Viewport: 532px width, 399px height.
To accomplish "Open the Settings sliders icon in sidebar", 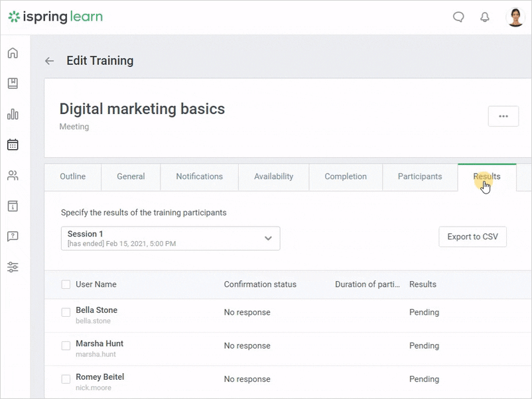I will pyautogui.click(x=13, y=267).
